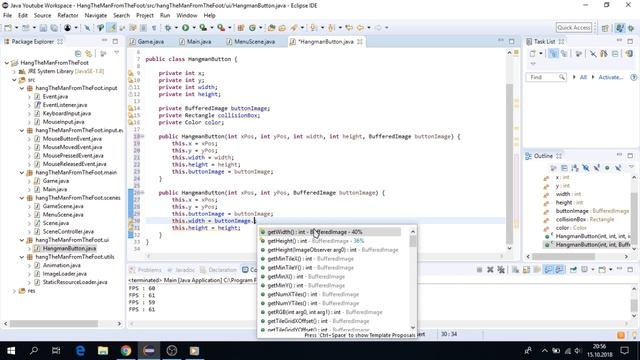Switch to the MenuScene.java editor tab

coord(251,42)
